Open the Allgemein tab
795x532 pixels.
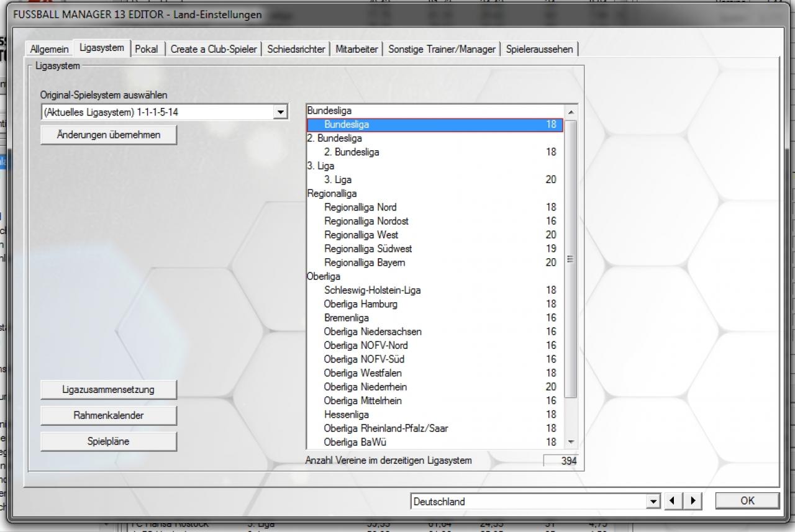(x=50, y=49)
